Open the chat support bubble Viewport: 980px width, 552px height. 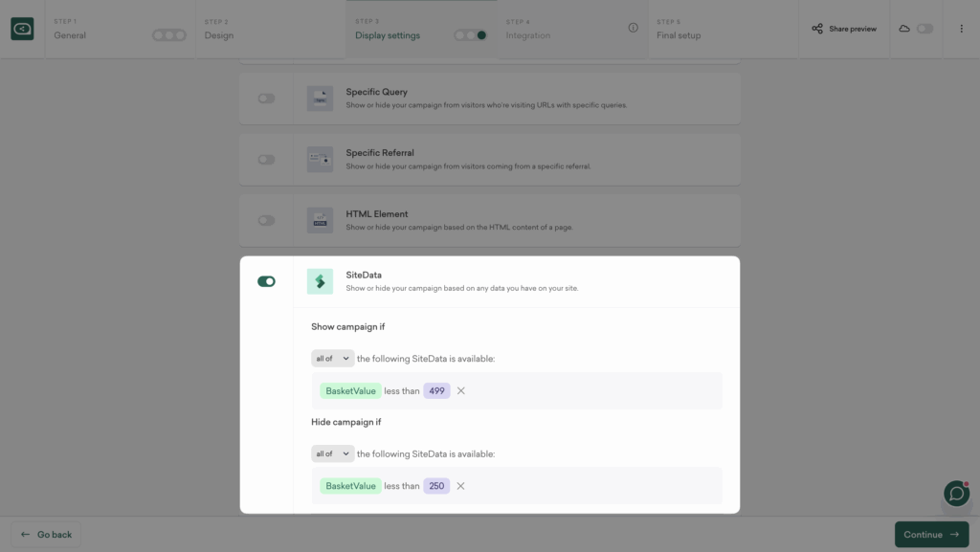[x=955, y=494]
